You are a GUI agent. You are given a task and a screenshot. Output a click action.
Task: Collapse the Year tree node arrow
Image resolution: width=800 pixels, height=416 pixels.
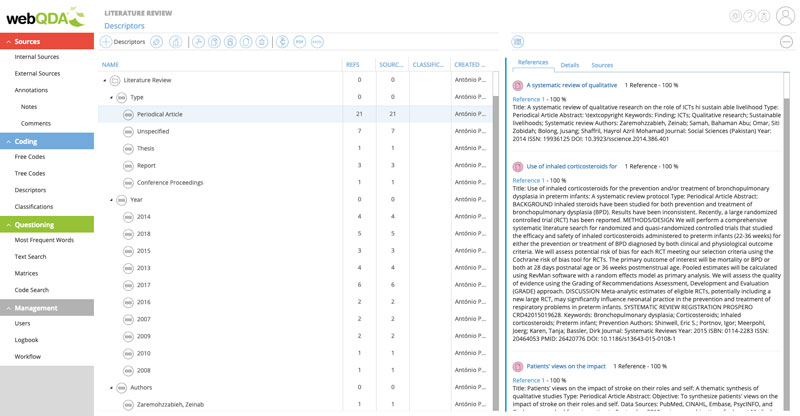pos(112,200)
